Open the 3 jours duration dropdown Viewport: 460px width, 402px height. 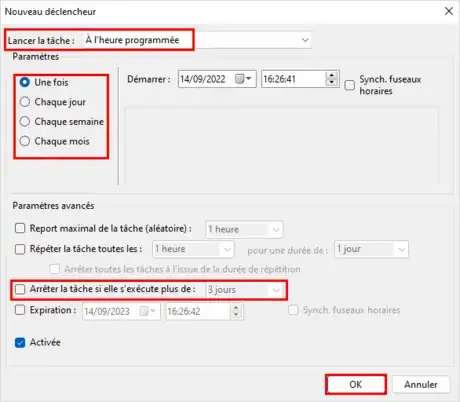[x=245, y=290]
